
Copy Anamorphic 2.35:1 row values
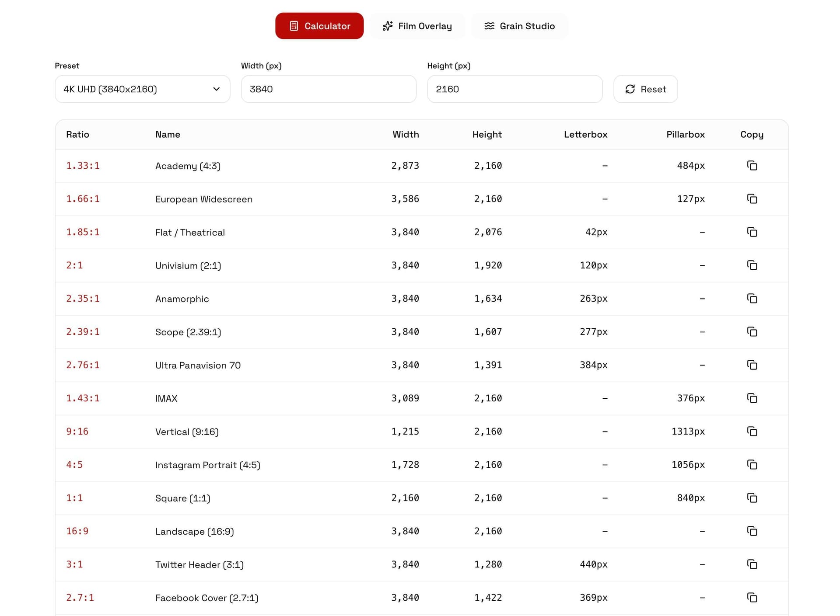point(752,299)
